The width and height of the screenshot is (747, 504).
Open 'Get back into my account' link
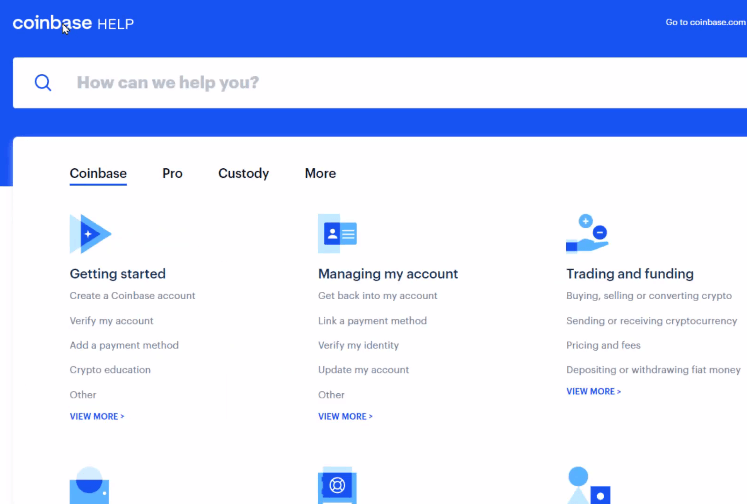378,296
